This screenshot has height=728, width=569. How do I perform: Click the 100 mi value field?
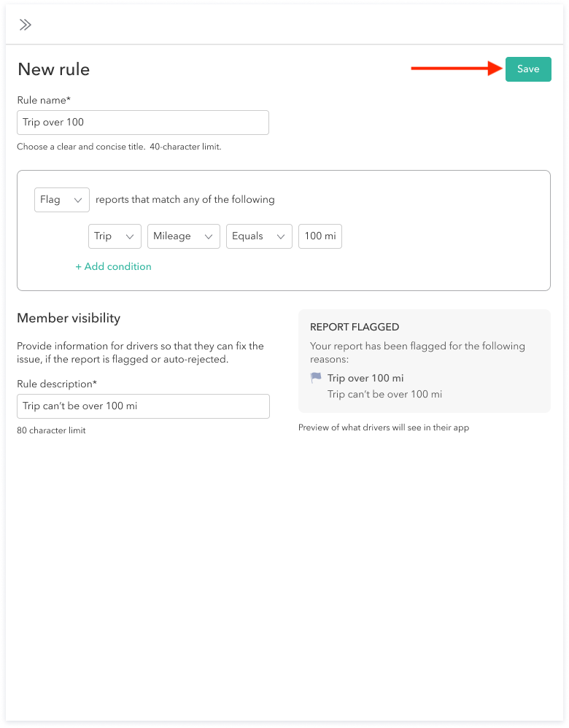point(320,236)
